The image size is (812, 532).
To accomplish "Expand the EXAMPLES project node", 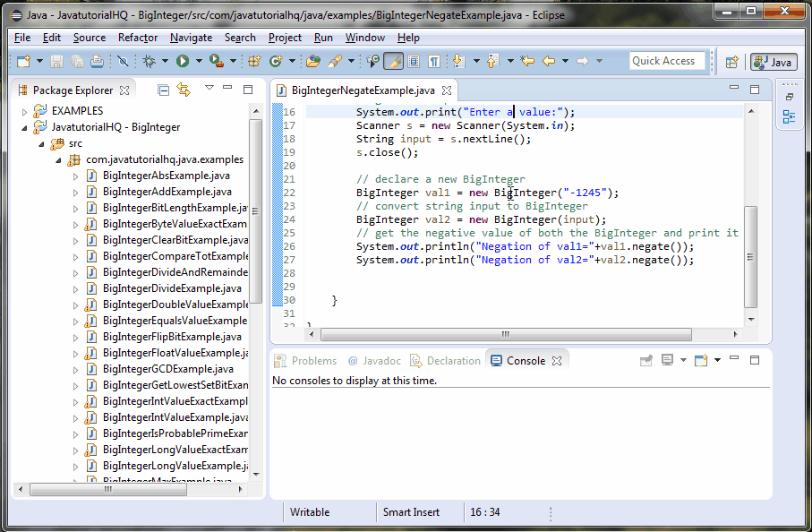I will point(22,109).
